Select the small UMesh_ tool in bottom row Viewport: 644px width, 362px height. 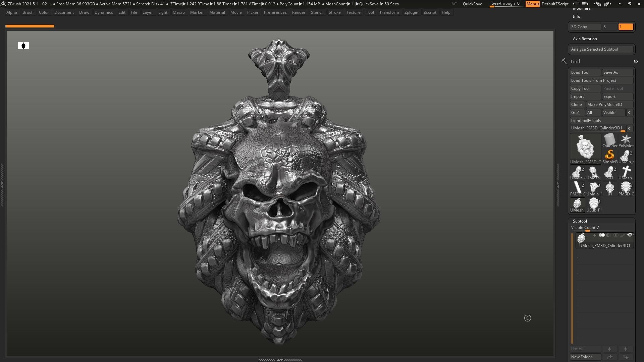click(577, 205)
